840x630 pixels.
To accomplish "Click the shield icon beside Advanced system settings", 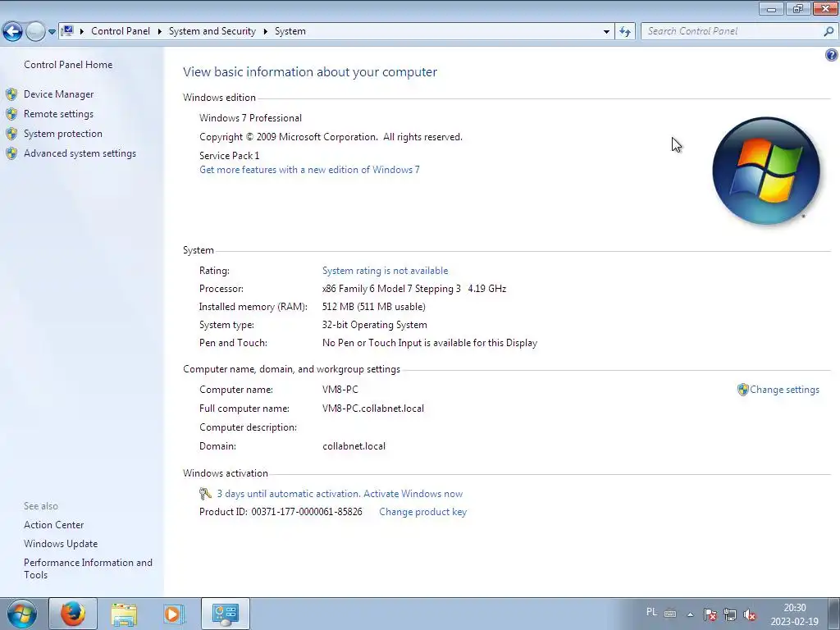I will point(11,153).
